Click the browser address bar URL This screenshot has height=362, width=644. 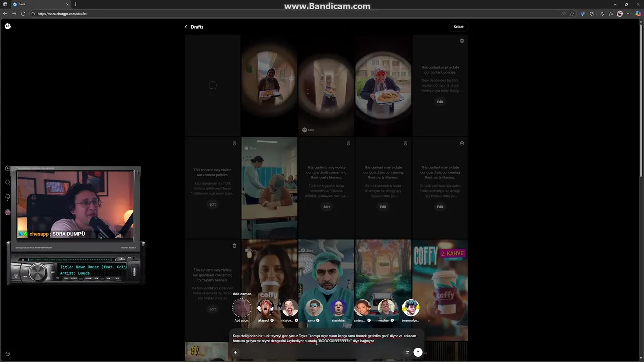click(x=62, y=14)
